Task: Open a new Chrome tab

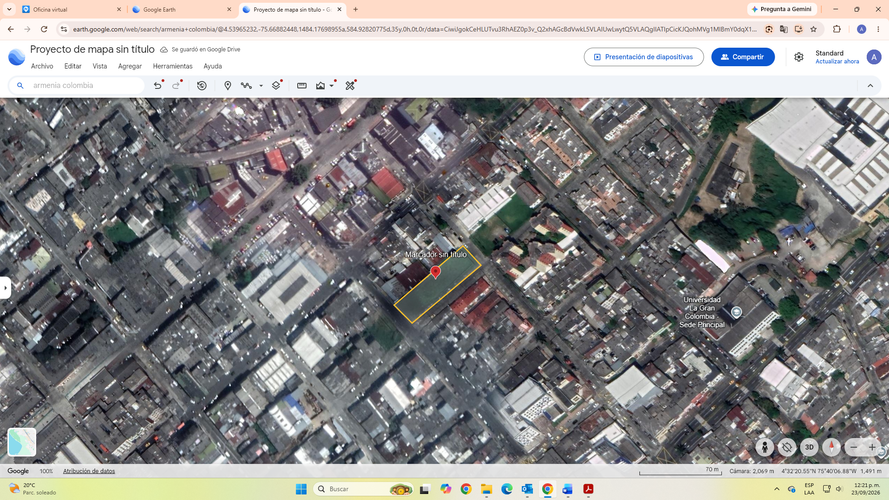Action: click(355, 9)
